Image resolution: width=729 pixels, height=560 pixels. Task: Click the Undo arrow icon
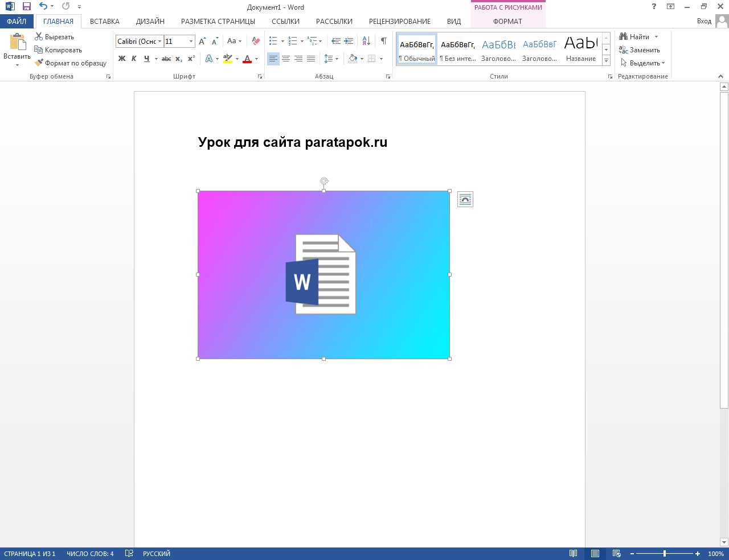[x=43, y=7]
